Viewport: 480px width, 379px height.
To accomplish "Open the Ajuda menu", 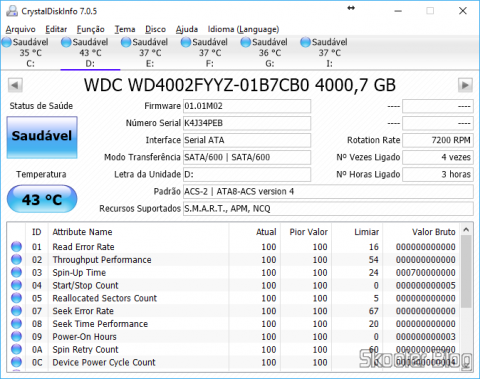I will (187, 29).
